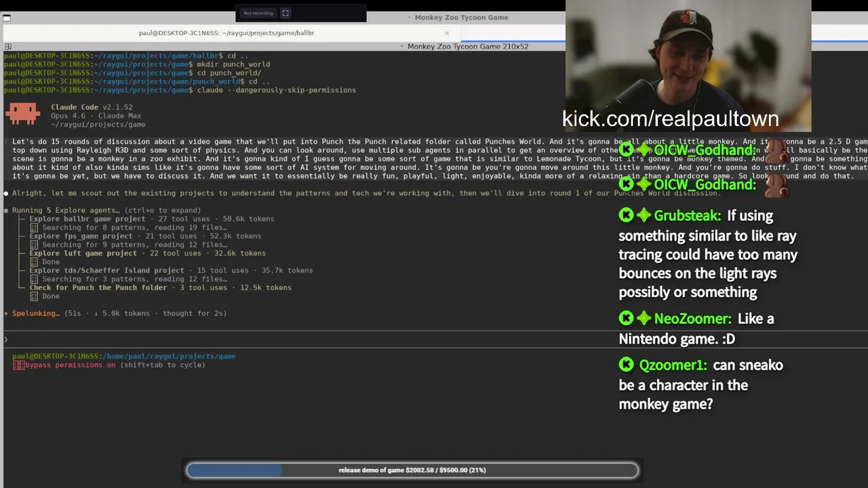Image resolution: width=868 pixels, height=488 pixels.
Task: Click the Claude Code pixel mascot logo
Action: [22, 113]
